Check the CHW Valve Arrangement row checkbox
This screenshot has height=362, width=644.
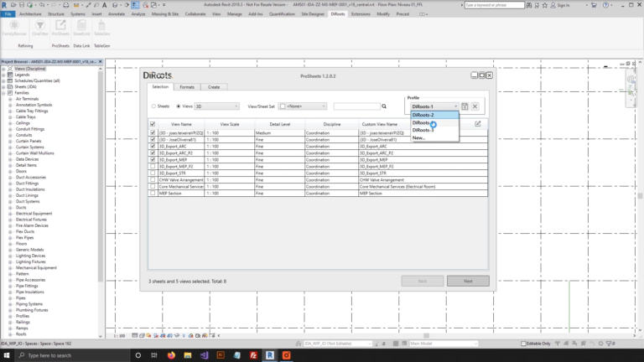[153, 180]
